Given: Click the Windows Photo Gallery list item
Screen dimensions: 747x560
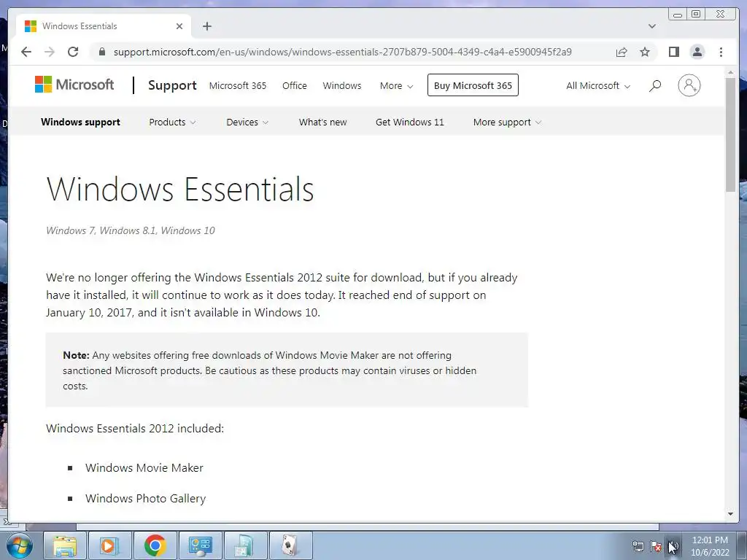Looking at the screenshot, I should (x=146, y=498).
